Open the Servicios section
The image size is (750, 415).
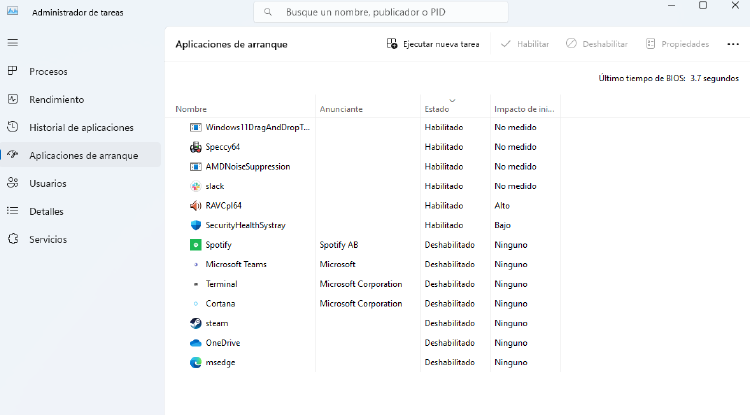48,240
